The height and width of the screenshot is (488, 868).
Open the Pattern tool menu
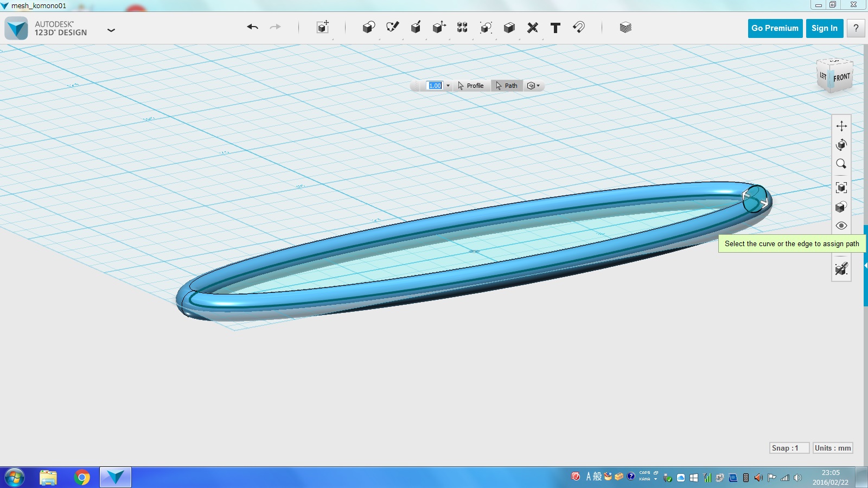coord(462,27)
